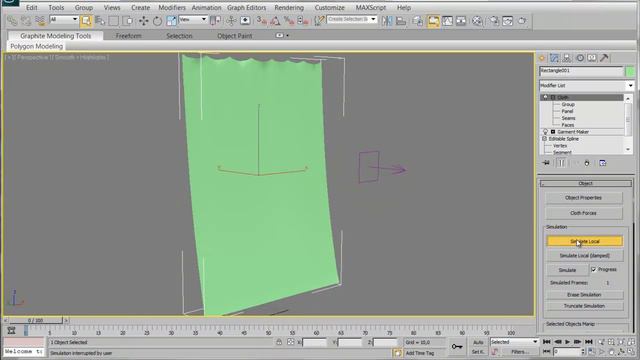Click the Select by Name icon

point(100,20)
